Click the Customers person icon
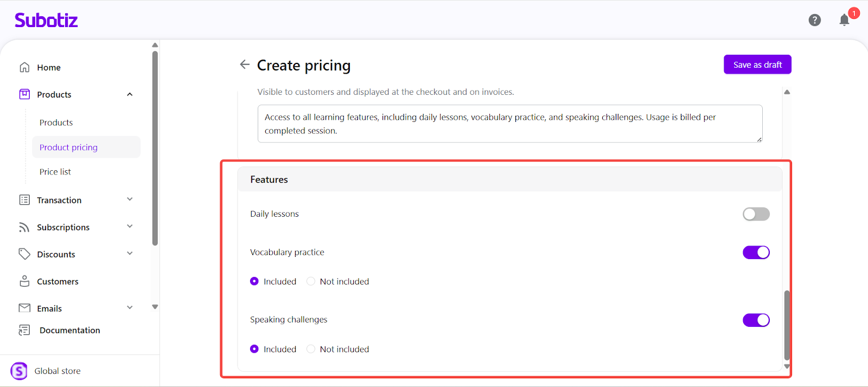 [x=24, y=281]
